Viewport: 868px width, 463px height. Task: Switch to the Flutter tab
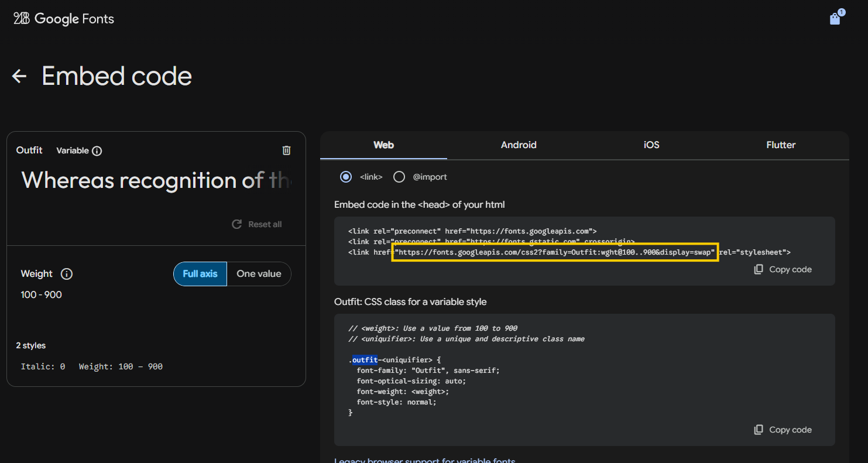point(781,145)
